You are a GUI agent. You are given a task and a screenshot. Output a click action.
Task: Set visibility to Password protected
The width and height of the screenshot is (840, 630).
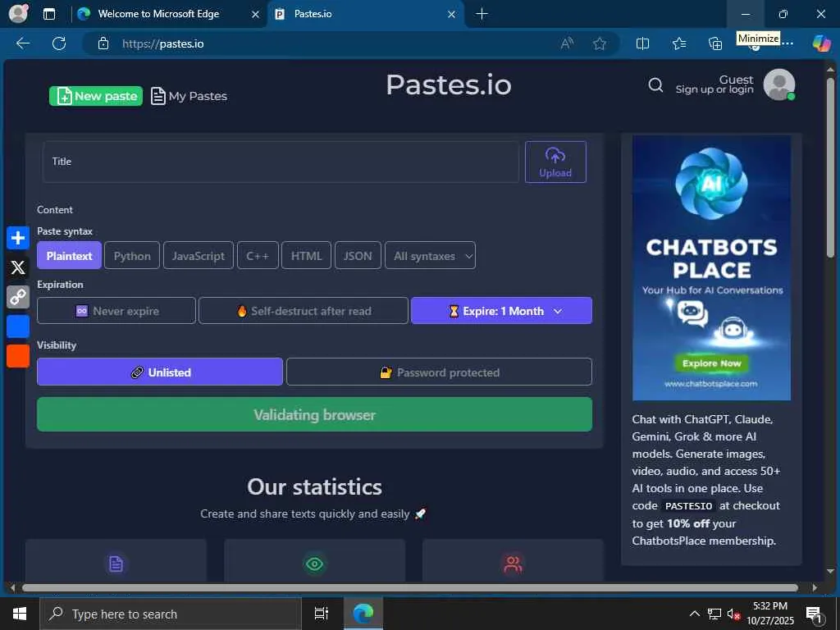click(x=440, y=372)
